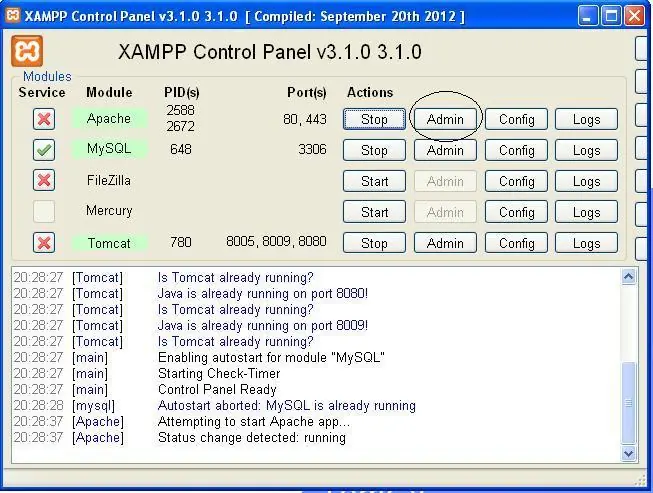This screenshot has height=493, width=653.
Task: Click log "Enabling autostart for module "MySQL""
Action: (x=271, y=358)
